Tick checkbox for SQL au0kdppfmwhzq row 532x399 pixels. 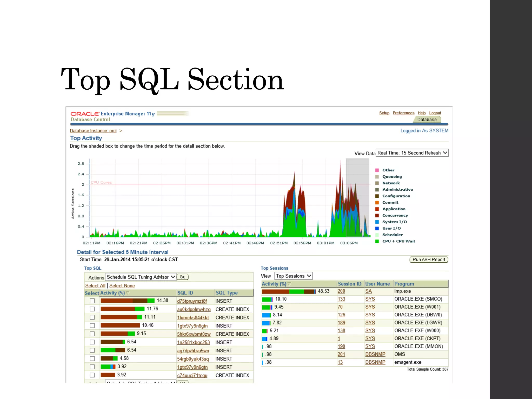pos(92,309)
